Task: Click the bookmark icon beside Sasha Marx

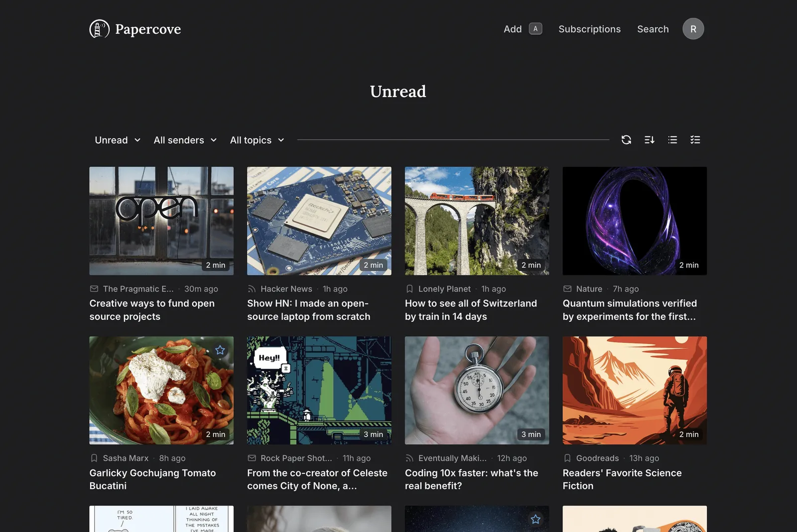Action: click(x=94, y=458)
